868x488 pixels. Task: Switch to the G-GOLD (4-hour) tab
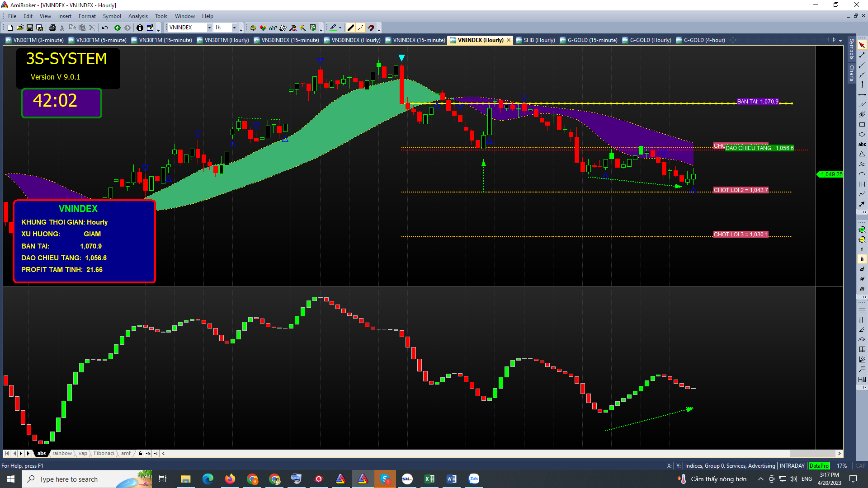pyautogui.click(x=704, y=40)
